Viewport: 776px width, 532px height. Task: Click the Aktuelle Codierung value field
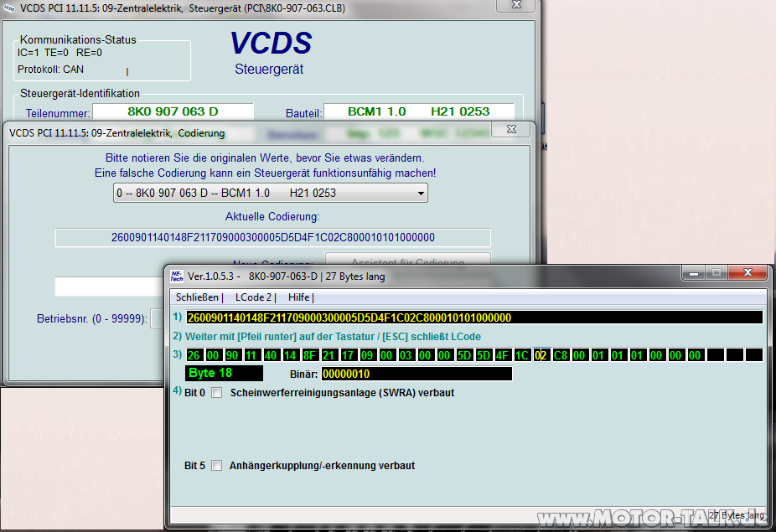pos(272,238)
